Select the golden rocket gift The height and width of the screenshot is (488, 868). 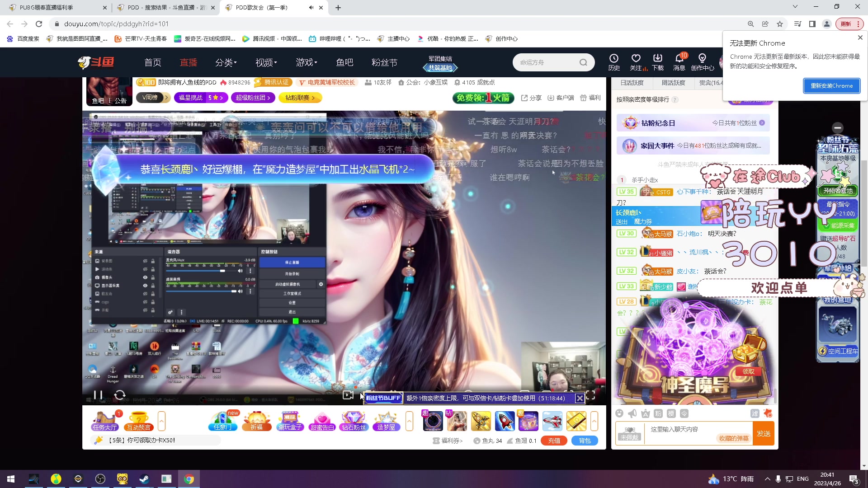(x=481, y=421)
